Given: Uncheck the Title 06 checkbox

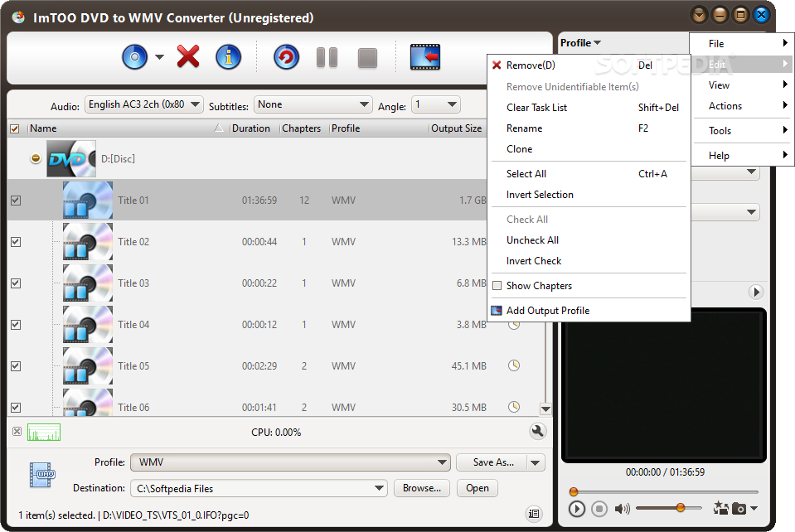Looking at the screenshot, I should point(16,408).
